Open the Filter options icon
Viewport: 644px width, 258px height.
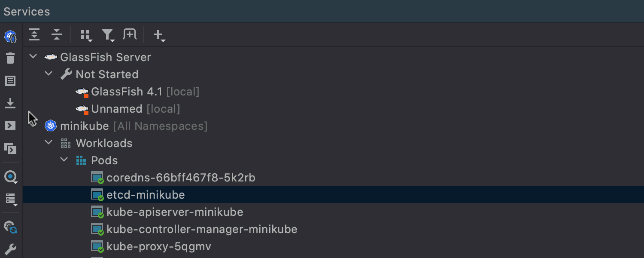tap(108, 35)
